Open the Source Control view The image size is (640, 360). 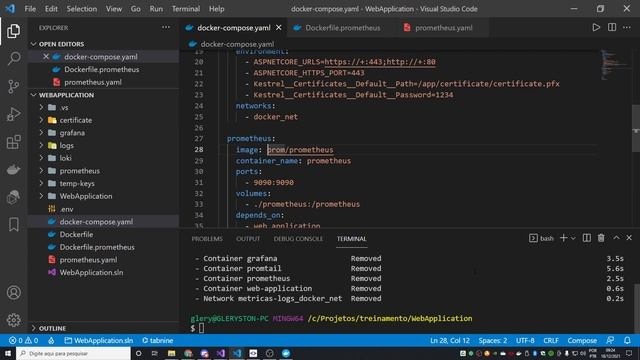coord(13,86)
